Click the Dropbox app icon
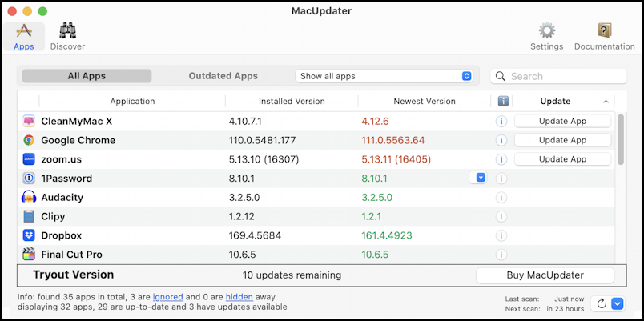644x321 pixels. click(x=29, y=235)
